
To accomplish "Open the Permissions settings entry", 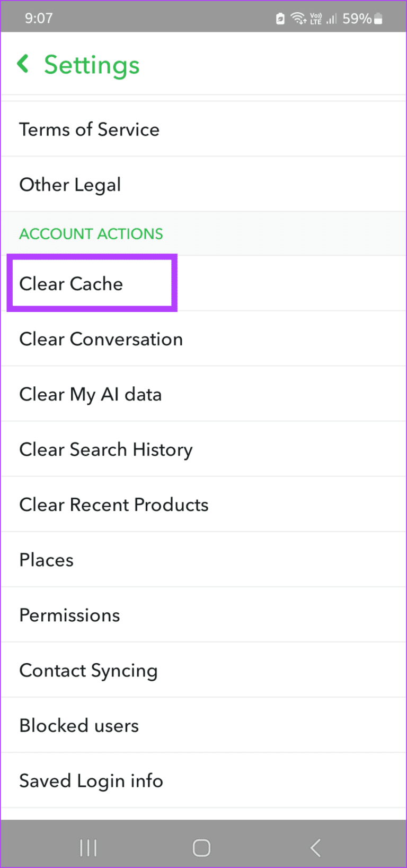I will (69, 615).
